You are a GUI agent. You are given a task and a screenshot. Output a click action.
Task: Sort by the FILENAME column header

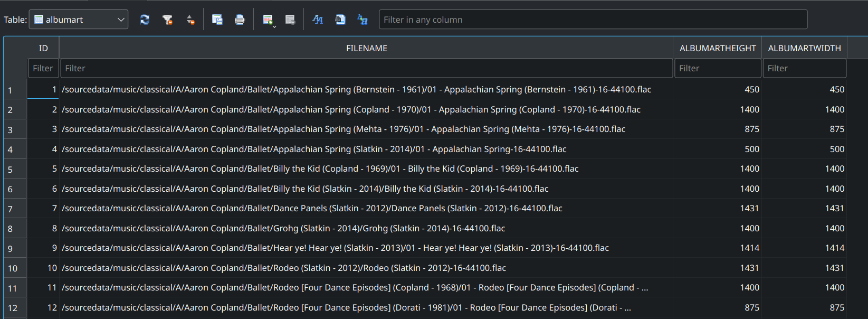click(x=366, y=48)
